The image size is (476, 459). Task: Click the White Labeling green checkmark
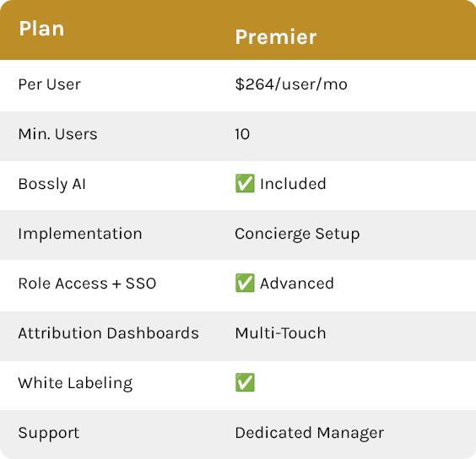[245, 382]
